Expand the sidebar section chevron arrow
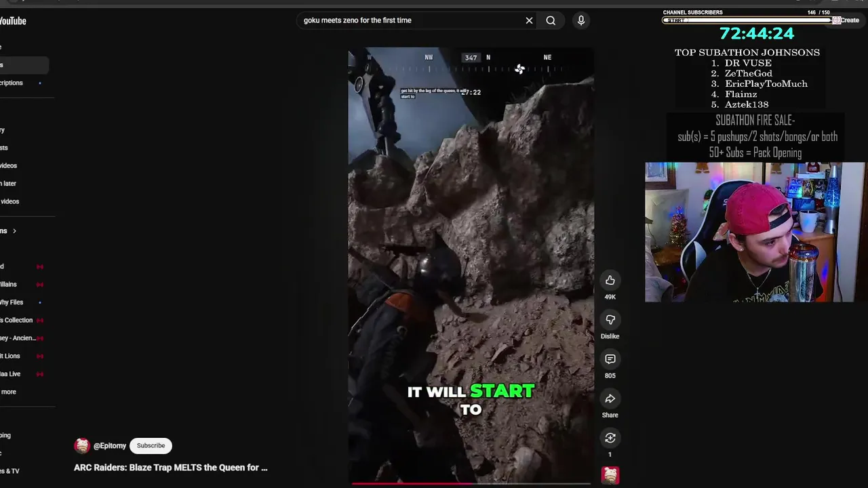The image size is (868, 488). [x=14, y=231]
